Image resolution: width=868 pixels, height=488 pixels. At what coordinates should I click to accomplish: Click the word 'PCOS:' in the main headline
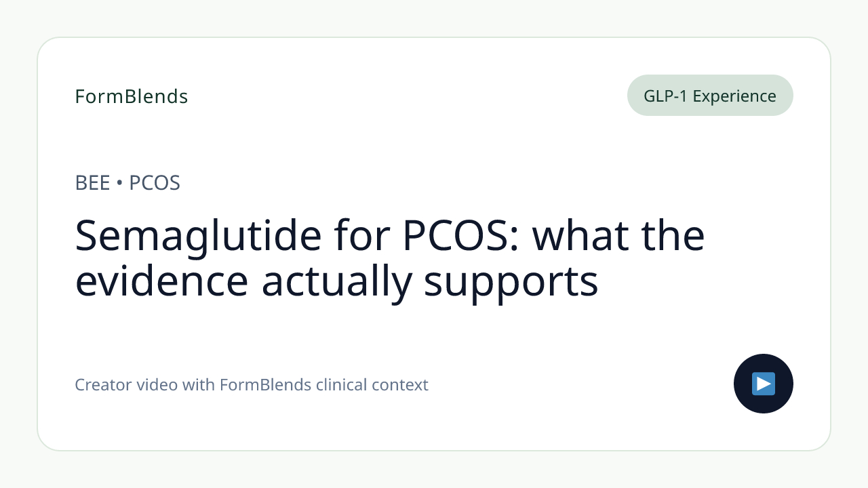[x=461, y=236]
